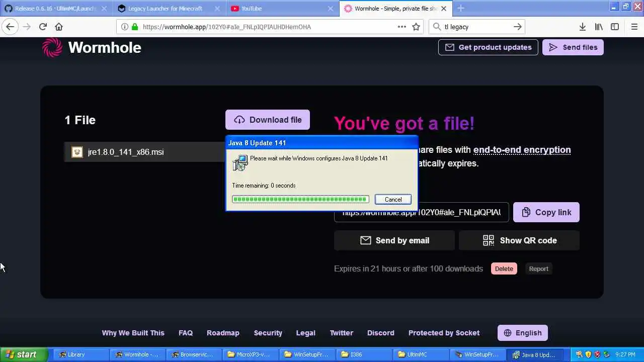Select the jre1.8.0_141_x86.msi file name
Screen dimensions: 644x362
click(x=125, y=152)
